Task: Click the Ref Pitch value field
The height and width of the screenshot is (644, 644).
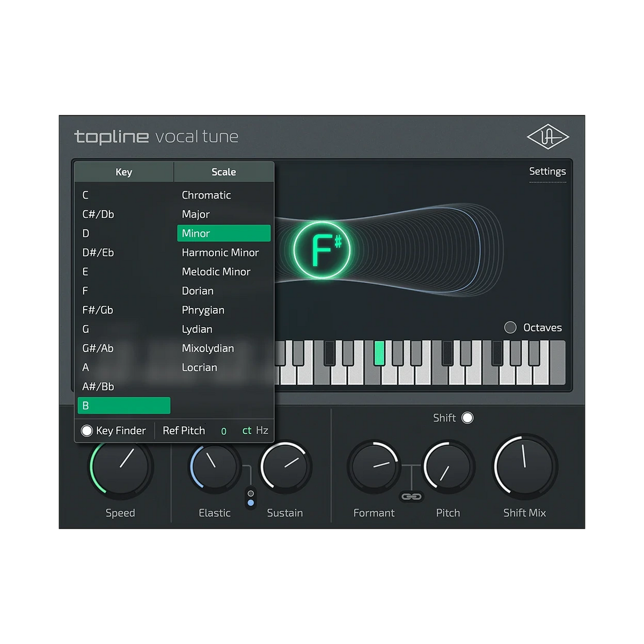Action: click(x=224, y=431)
